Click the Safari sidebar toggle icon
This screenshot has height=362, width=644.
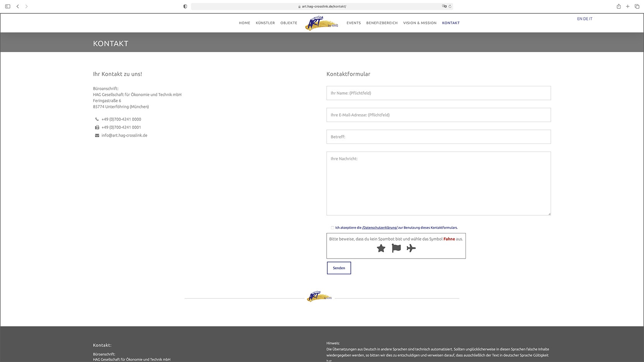click(x=8, y=7)
